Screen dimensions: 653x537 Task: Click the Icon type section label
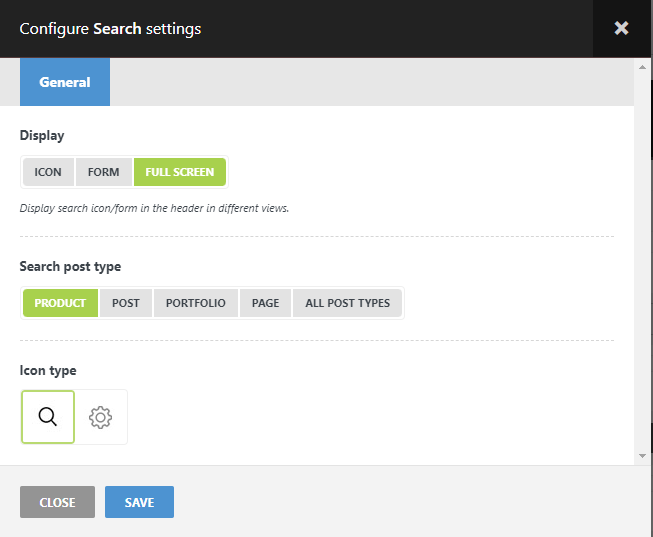coord(48,371)
